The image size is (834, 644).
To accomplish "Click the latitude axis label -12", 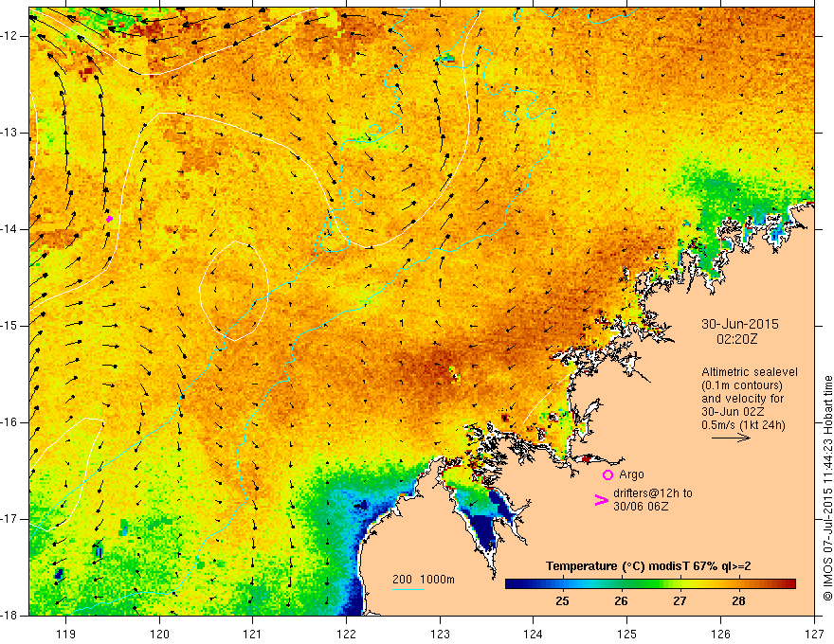I will (9, 36).
